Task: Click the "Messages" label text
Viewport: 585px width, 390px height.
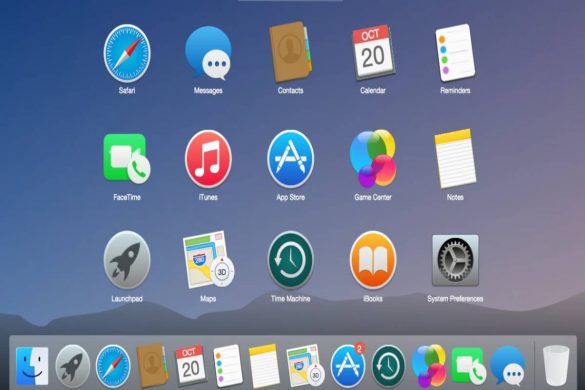Action: pos(208,90)
